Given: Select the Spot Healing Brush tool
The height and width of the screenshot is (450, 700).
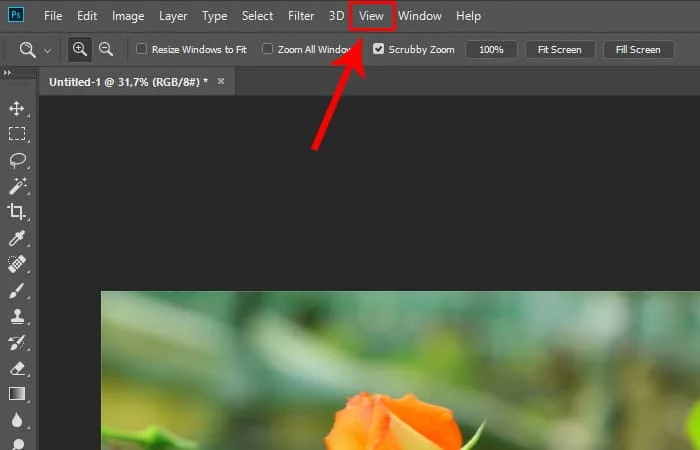Looking at the screenshot, I should tap(17, 264).
